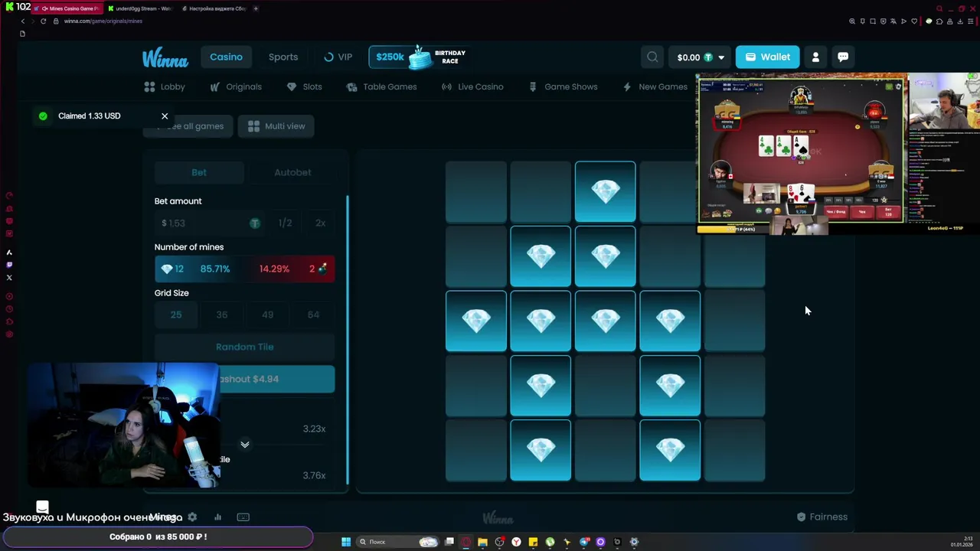Open game settings gear icon

pyautogui.click(x=192, y=517)
